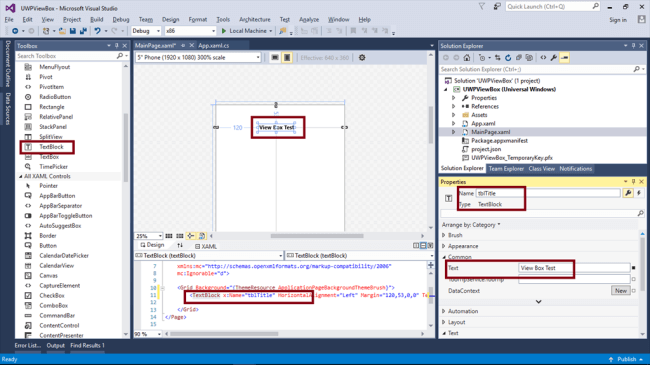Click the Sign in link
This screenshot has height=365, width=650.
point(618,20)
